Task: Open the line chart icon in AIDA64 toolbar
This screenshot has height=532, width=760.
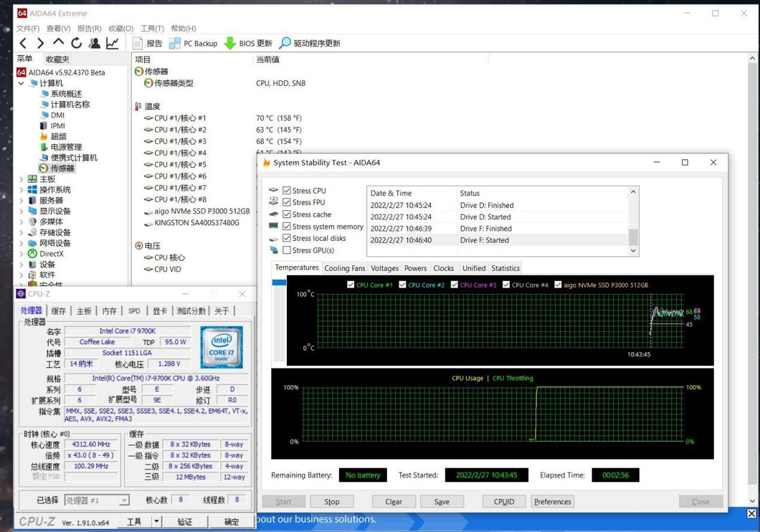Action: click(x=112, y=43)
